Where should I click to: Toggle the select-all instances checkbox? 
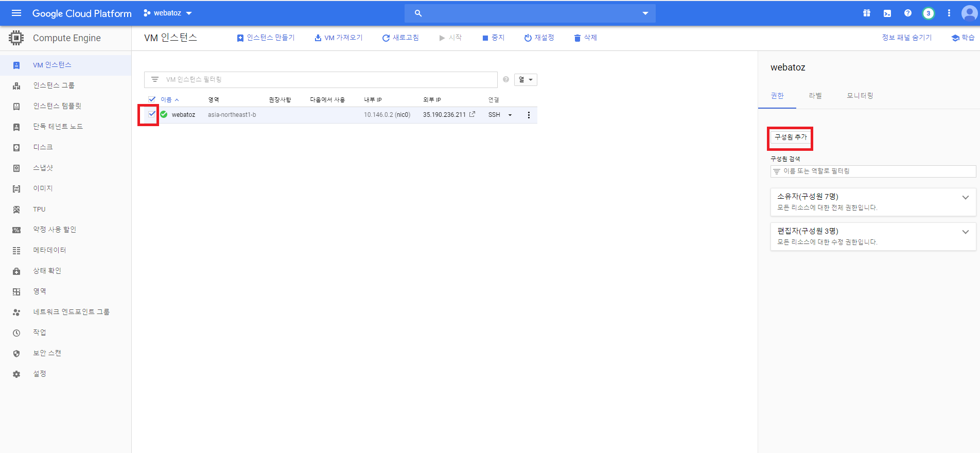(152, 99)
